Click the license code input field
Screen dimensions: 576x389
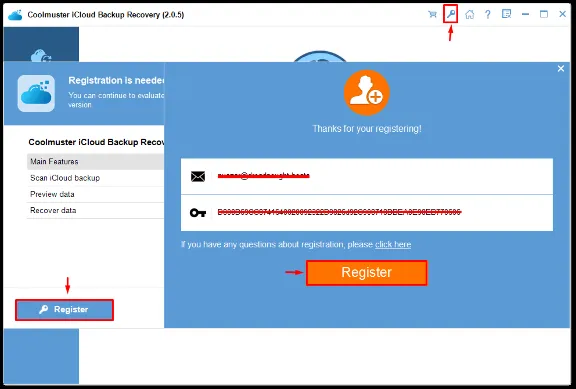click(x=367, y=213)
